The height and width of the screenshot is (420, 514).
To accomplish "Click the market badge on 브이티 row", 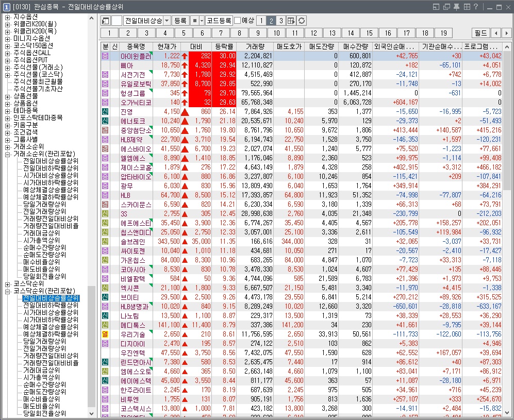I will point(105,297).
